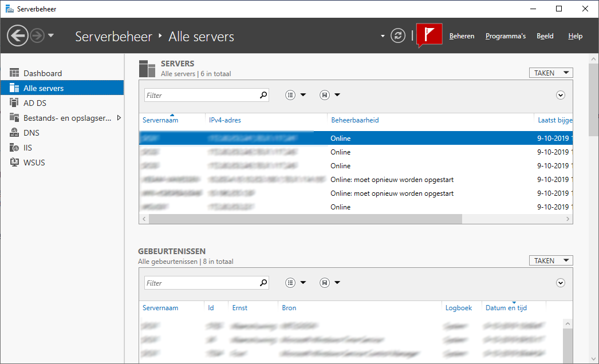The height and width of the screenshot is (364, 599).
Task: Click the refresh icon in header
Action: pyautogui.click(x=398, y=36)
